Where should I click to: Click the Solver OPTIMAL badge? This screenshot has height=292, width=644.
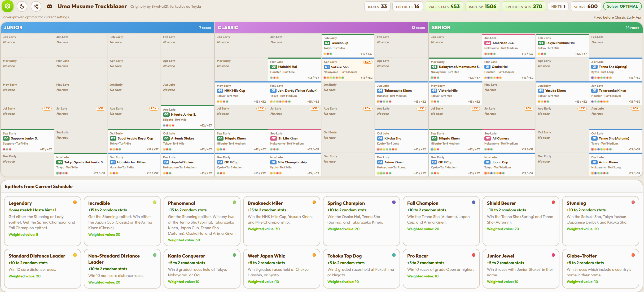click(622, 6)
